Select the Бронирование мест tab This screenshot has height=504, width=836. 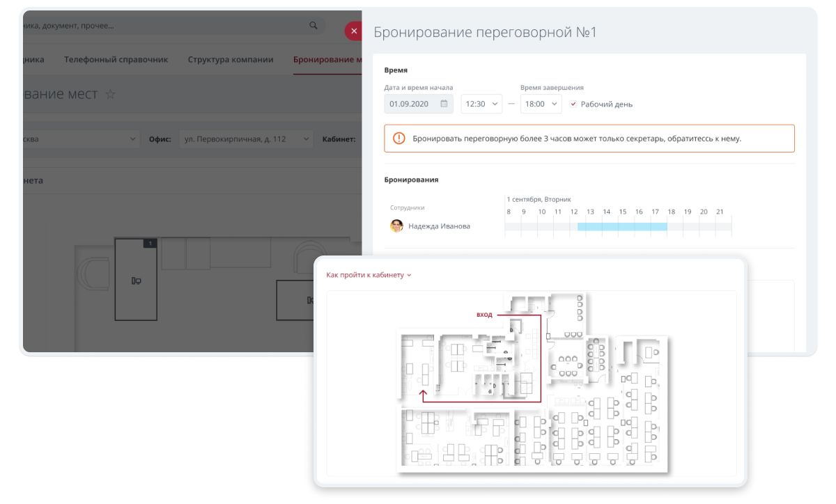[327, 60]
